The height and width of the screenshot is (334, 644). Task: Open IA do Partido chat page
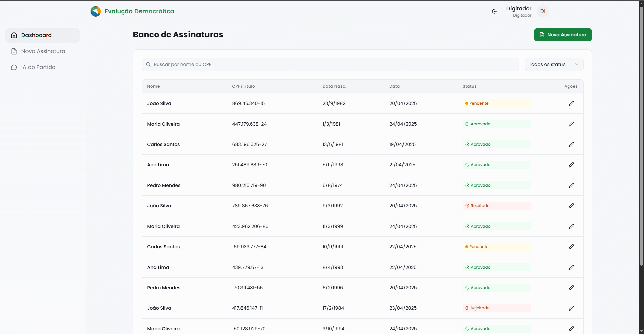[x=38, y=67]
